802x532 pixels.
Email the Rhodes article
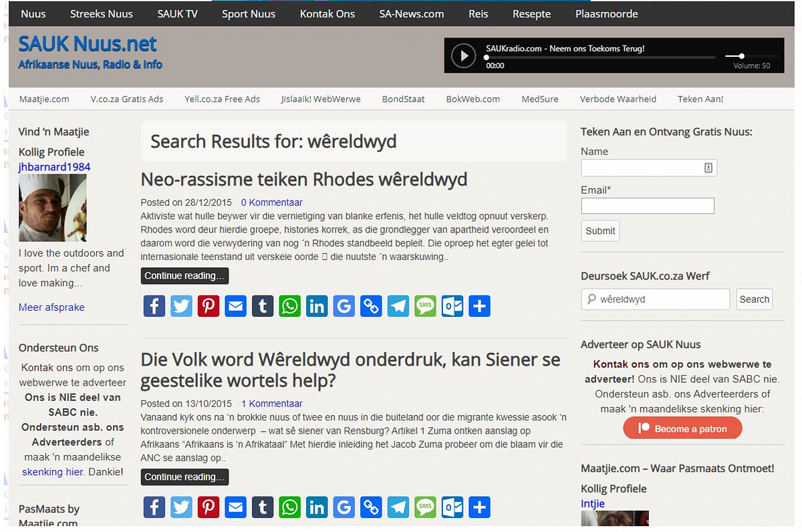click(x=235, y=306)
